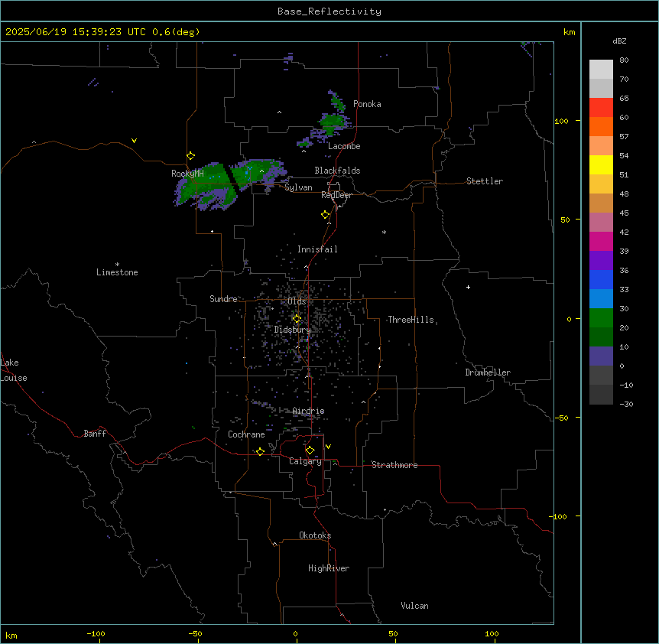Select the Stettler label
659x644 pixels.
tap(485, 181)
